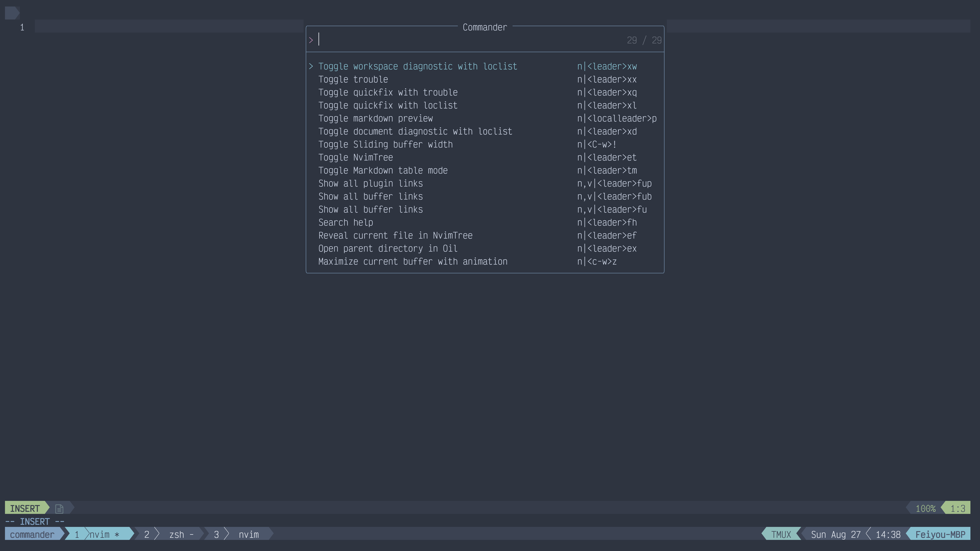The width and height of the screenshot is (980, 551).
Task: Click the file icon in the statusline
Action: (59, 508)
